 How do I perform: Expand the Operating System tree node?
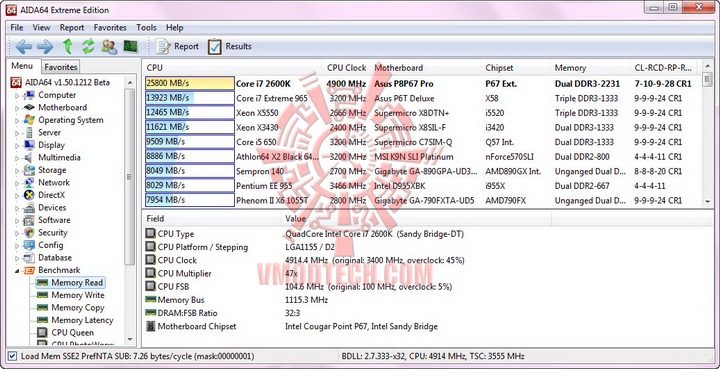click(x=17, y=121)
